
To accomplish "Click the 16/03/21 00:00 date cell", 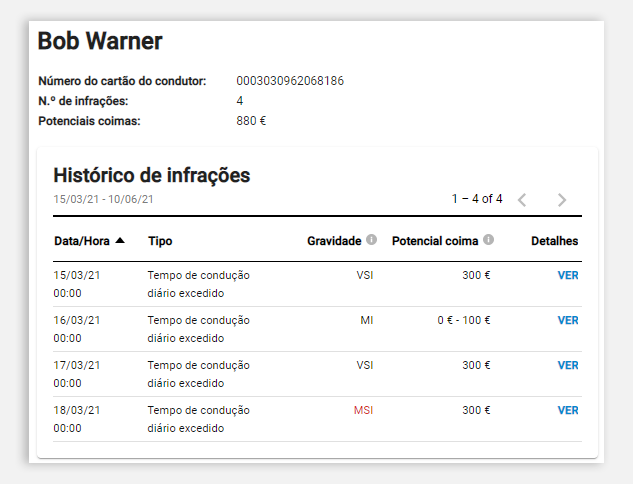I will 77,329.
